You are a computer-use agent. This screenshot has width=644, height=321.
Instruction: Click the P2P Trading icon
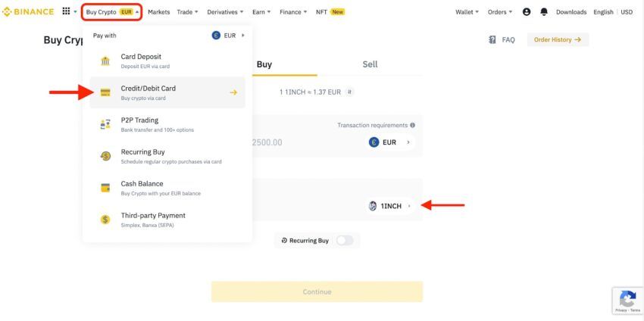coord(105,124)
